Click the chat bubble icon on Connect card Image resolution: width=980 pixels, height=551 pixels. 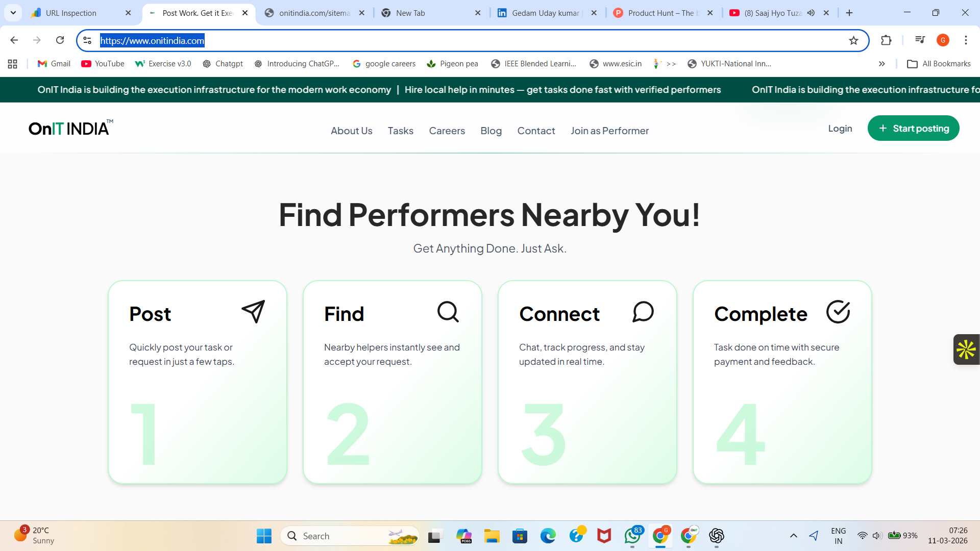point(643,312)
